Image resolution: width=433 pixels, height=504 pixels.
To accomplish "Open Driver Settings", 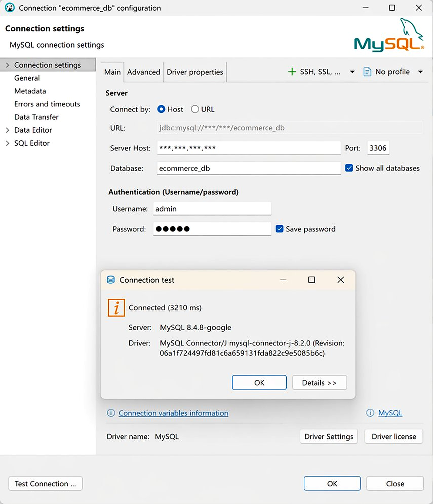I will click(x=329, y=436).
